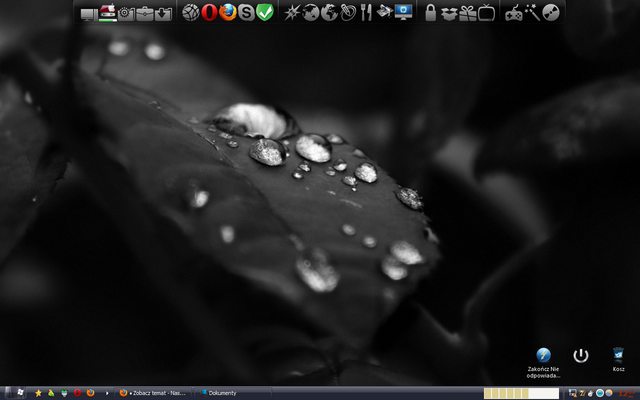640x400 pixels.
Task: Open the Skype-style S icon in dock
Action: (x=246, y=13)
